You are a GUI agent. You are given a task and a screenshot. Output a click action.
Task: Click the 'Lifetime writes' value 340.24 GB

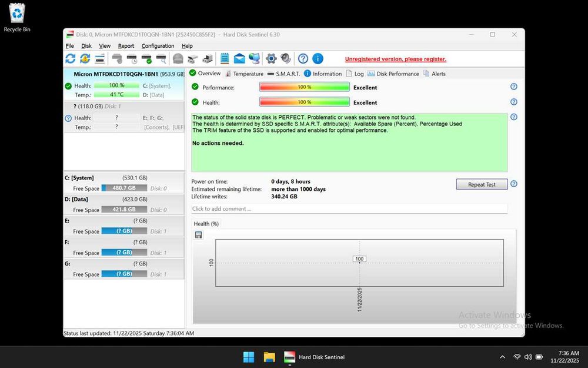[x=284, y=197]
